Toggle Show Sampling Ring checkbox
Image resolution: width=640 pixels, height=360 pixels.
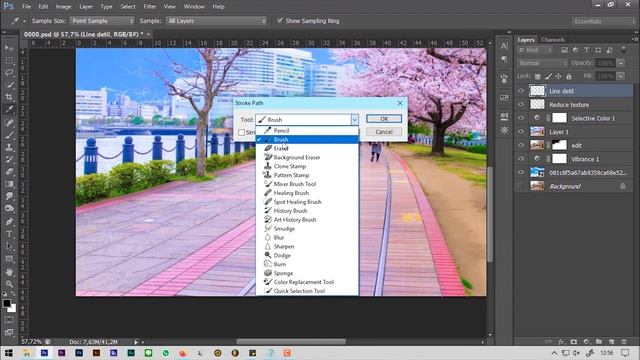280,20
